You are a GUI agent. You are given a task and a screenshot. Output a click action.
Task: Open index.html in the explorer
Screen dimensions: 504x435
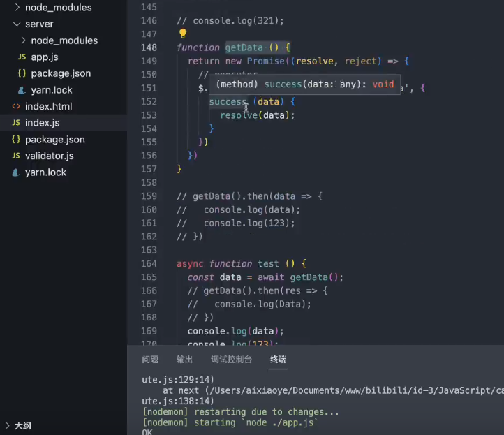click(x=49, y=106)
